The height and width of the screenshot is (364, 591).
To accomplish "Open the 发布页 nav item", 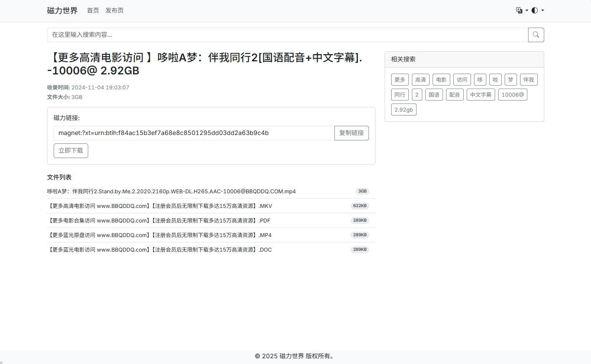I will 114,10.
